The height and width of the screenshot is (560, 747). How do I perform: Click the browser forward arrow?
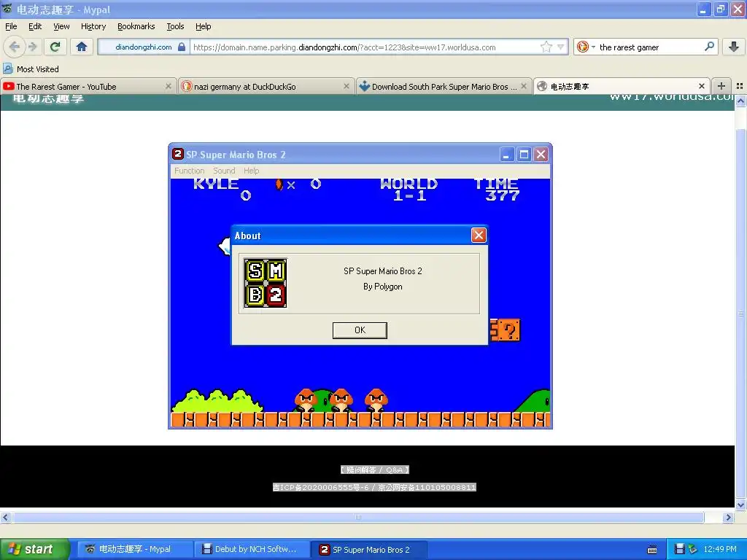click(x=33, y=47)
